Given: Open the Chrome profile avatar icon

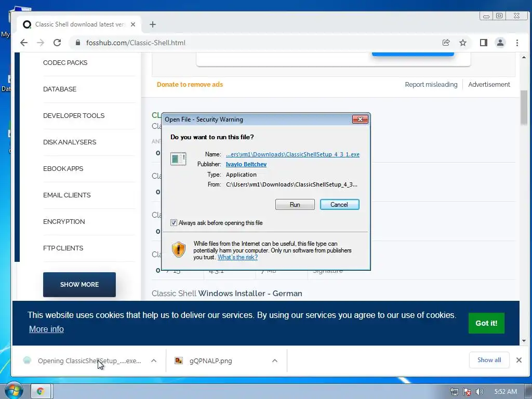Looking at the screenshot, I should [500, 43].
